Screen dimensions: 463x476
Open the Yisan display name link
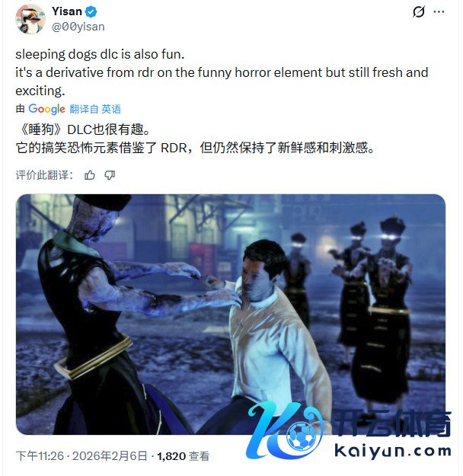tap(67, 11)
